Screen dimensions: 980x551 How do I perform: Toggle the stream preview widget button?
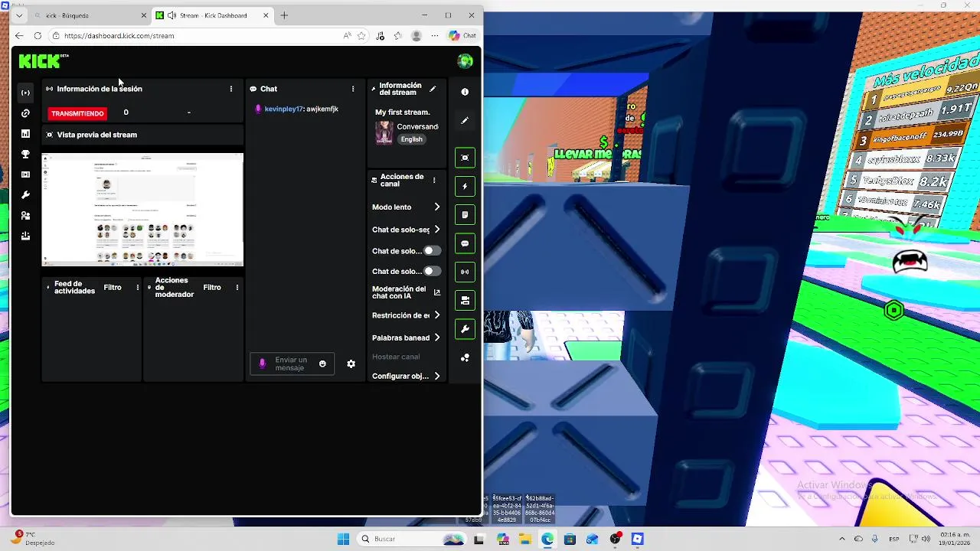coord(465,158)
